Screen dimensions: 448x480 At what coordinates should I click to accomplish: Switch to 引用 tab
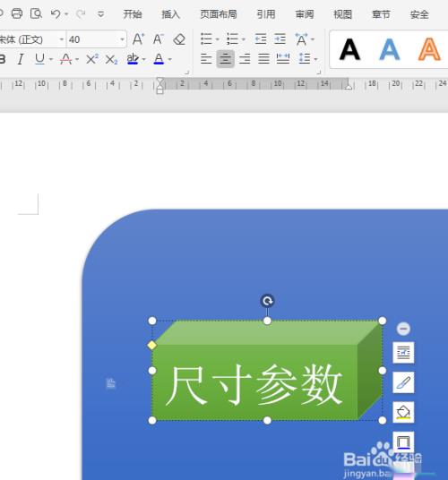[x=266, y=14]
